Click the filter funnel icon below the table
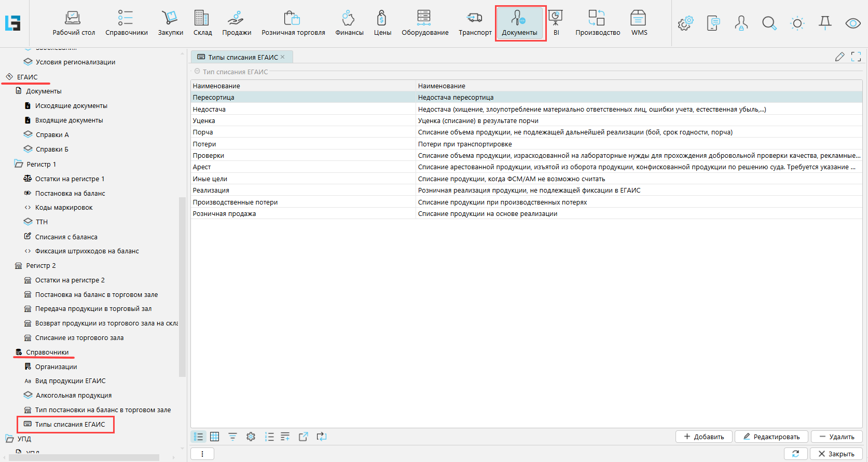This screenshot has height=462, width=868. (x=232, y=437)
